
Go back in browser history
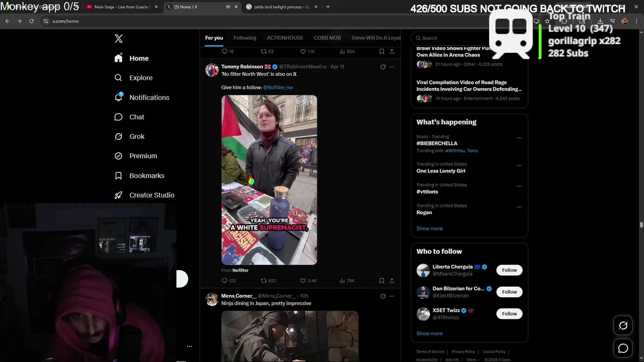pyautogui.click(x=7, y=21)
